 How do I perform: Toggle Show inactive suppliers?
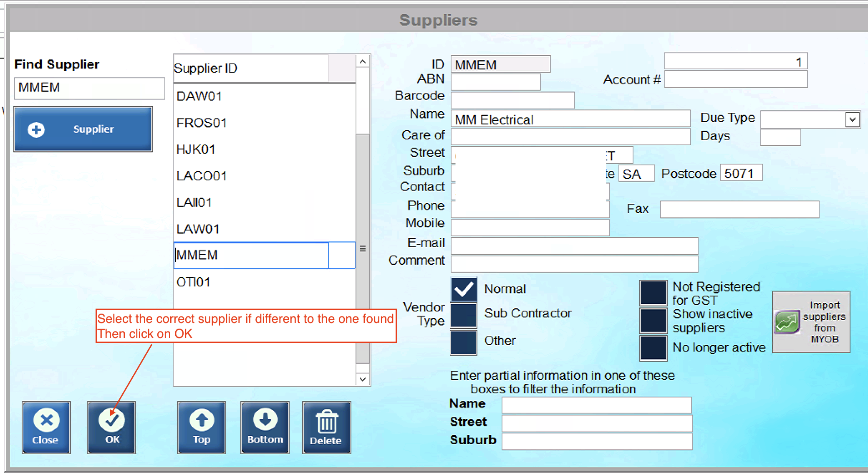tap(653, 320)
